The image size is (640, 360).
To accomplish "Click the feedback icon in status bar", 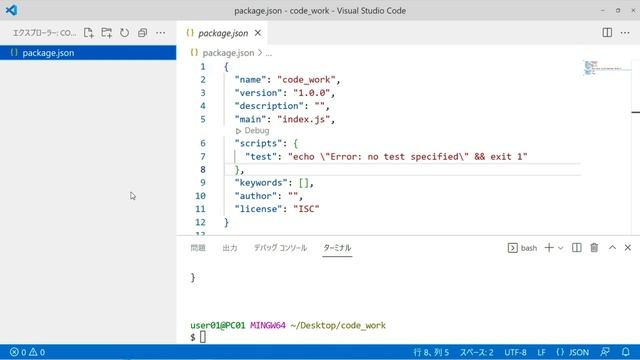I will 605,352.
